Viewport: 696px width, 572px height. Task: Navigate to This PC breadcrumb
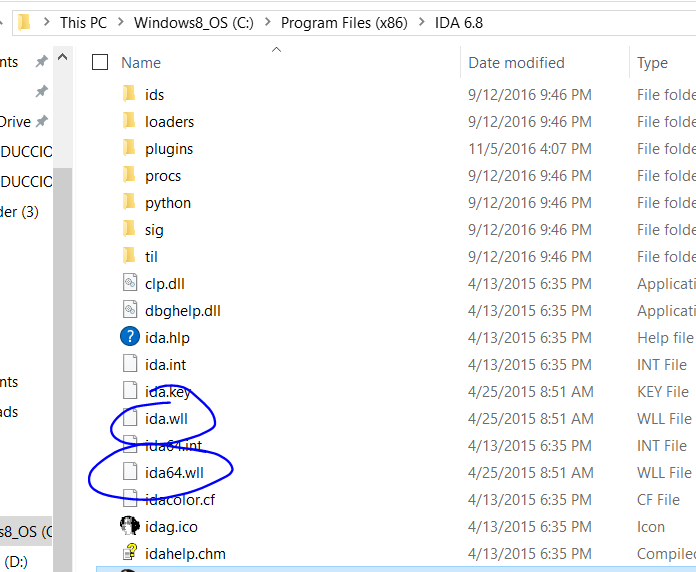(83, 23)
